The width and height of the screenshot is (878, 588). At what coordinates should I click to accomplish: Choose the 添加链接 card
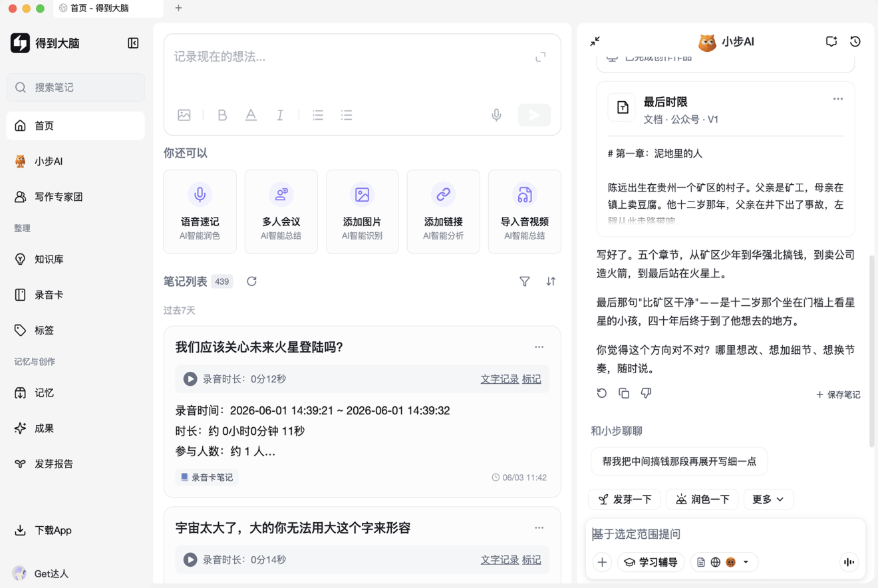coord(444,212)
